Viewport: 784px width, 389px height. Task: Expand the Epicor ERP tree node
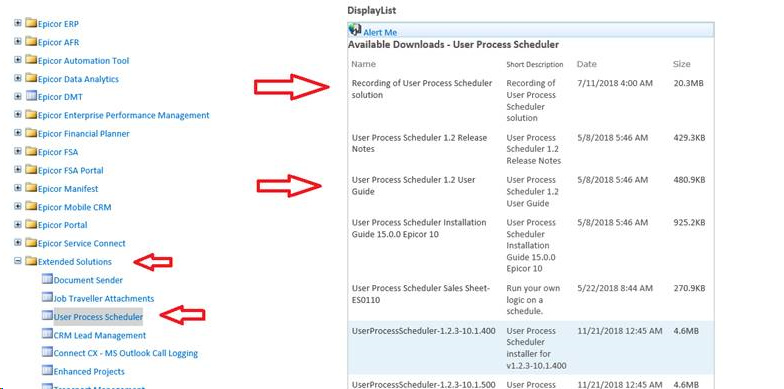tap(18, 23)
